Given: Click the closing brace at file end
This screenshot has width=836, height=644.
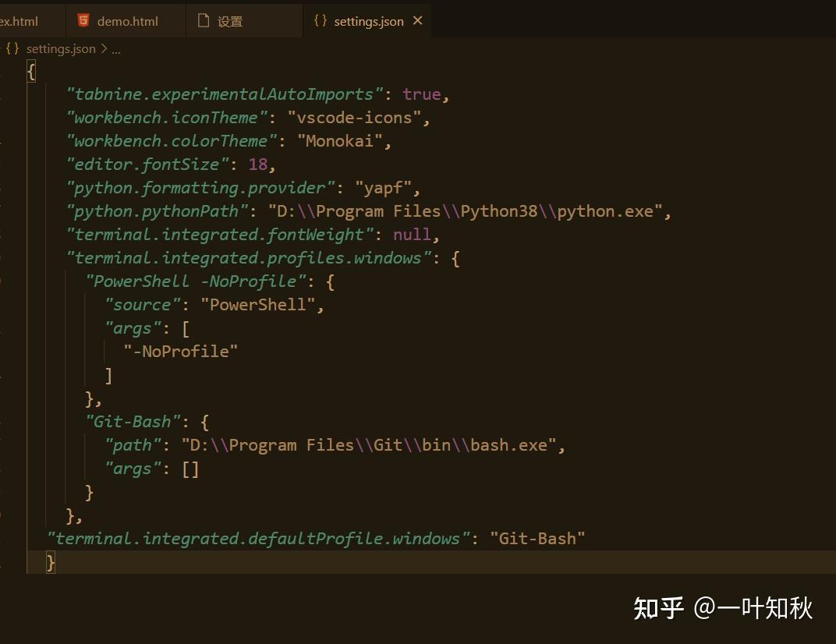Looking at the screenshot, I should click(49, 561).
